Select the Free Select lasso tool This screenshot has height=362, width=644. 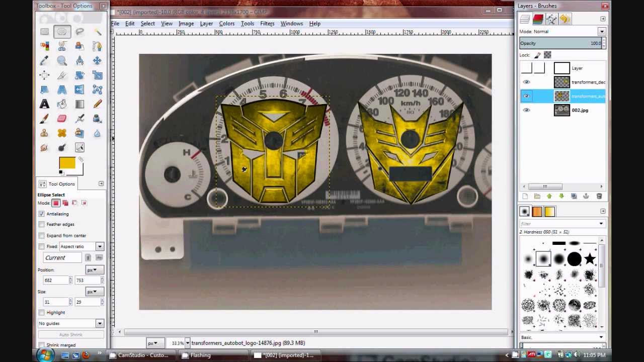[79, 32]
